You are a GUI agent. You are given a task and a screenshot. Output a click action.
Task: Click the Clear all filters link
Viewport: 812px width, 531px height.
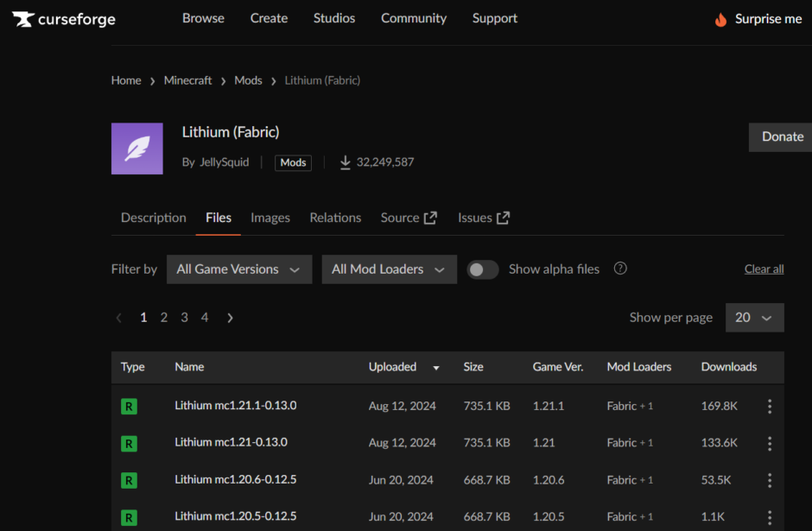tap(764, 269)
